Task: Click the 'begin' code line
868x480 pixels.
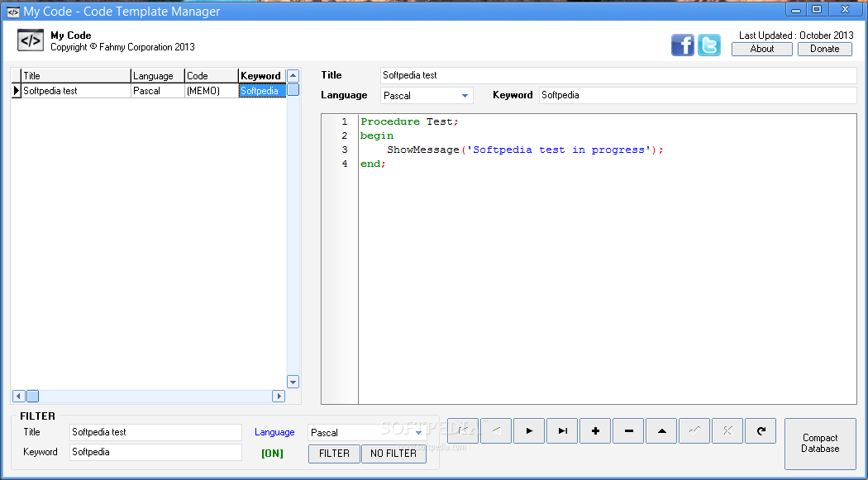Action: [377, 135]
